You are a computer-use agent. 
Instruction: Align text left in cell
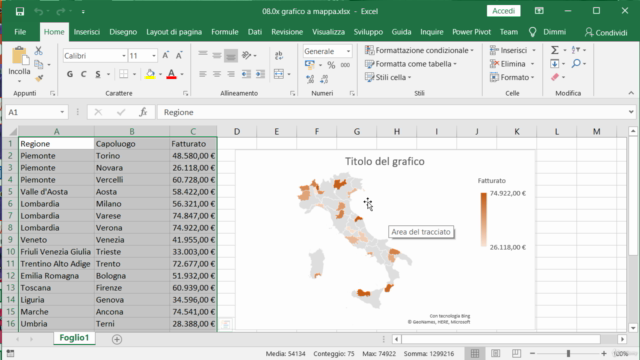click(203, 74)
